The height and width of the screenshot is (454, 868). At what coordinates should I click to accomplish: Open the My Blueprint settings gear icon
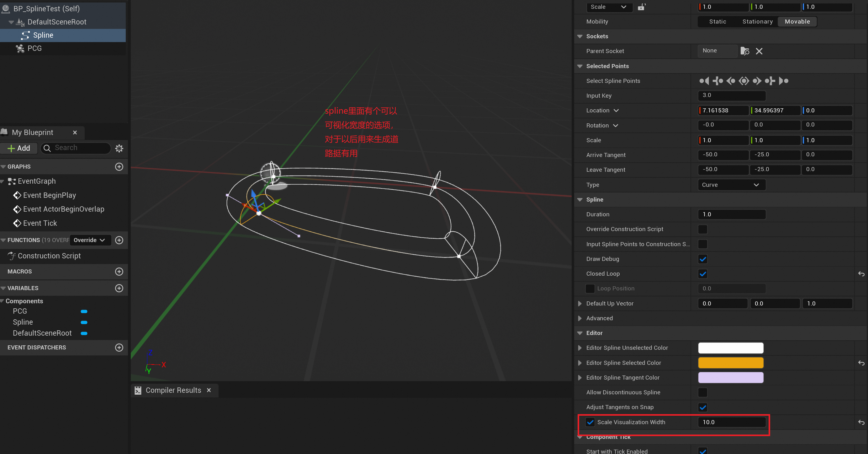(119, 148)
